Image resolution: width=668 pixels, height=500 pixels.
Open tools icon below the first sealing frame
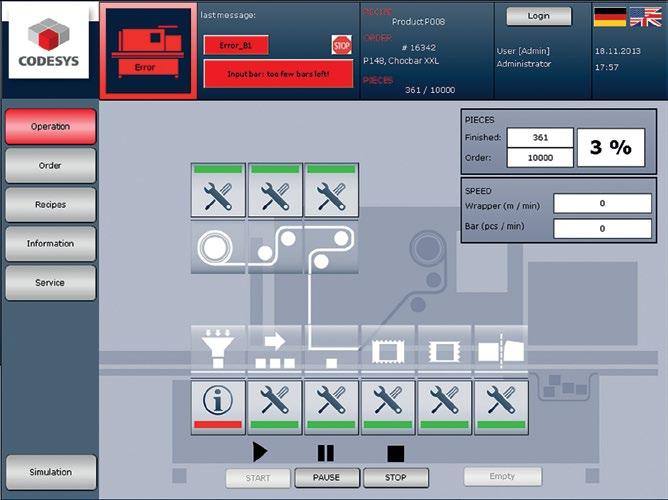[x=388, y=408]
